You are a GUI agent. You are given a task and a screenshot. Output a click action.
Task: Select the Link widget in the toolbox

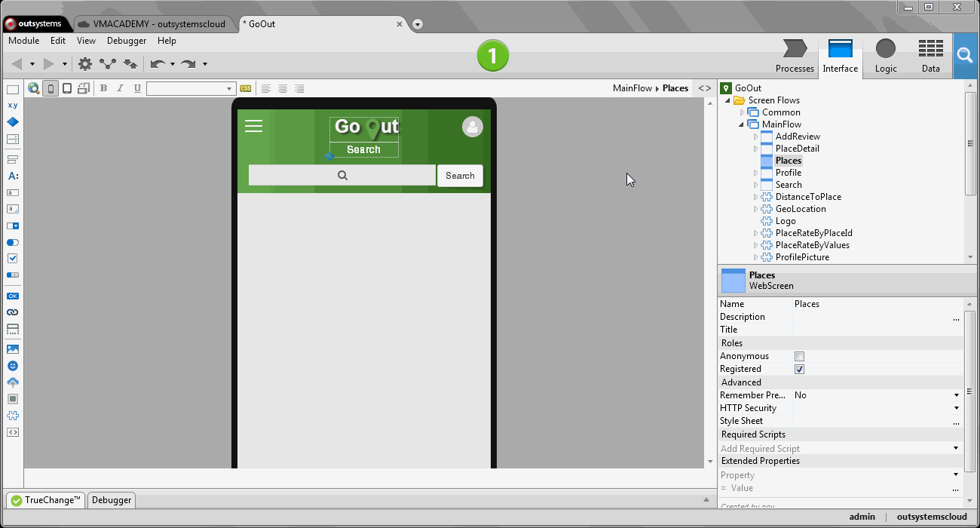[13, 312]
